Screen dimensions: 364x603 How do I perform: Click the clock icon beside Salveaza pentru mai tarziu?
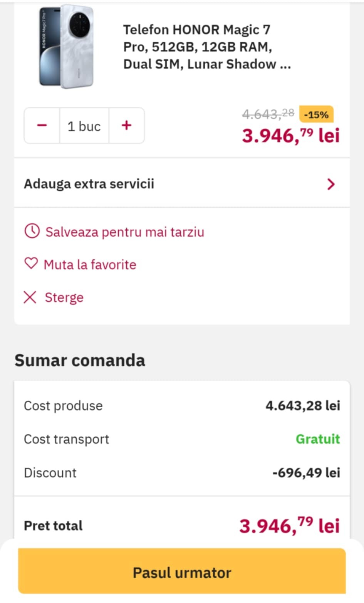[32, 232]
